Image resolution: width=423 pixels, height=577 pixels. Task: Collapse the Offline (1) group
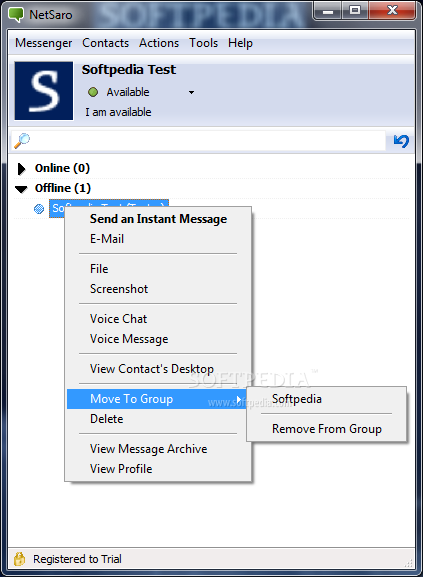21,189
